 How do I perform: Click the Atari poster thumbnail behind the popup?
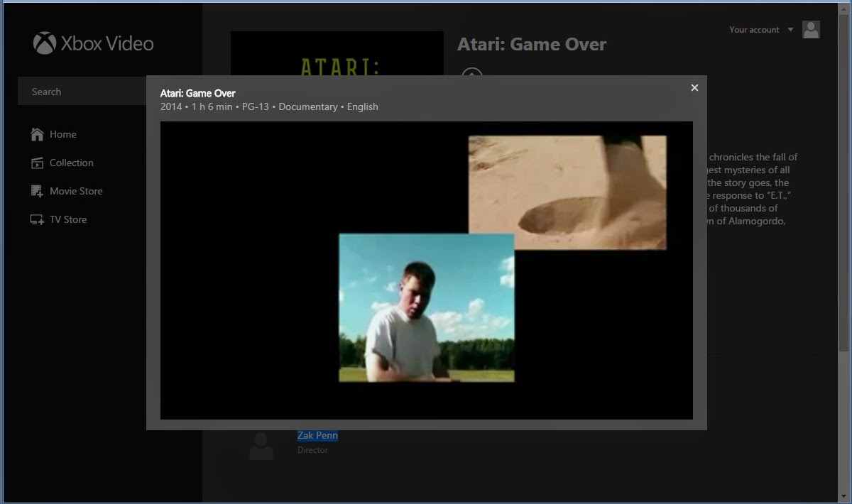[x=337, y=53]
